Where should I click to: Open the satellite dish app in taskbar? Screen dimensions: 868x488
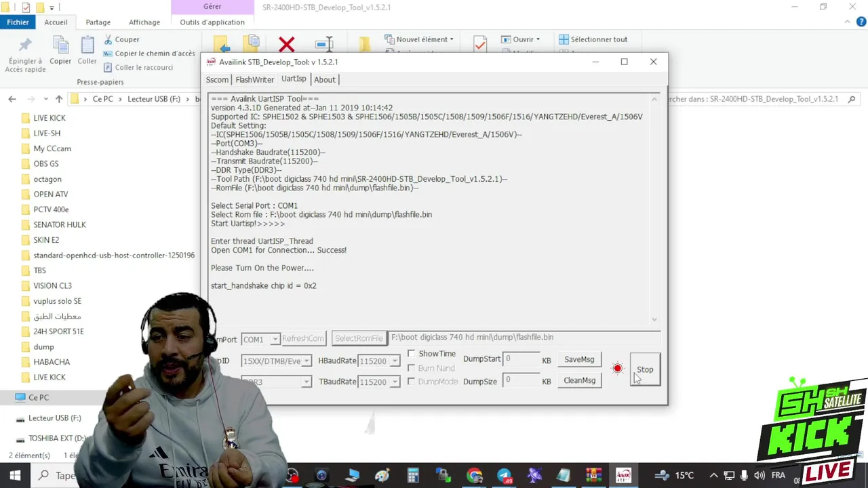534,475
